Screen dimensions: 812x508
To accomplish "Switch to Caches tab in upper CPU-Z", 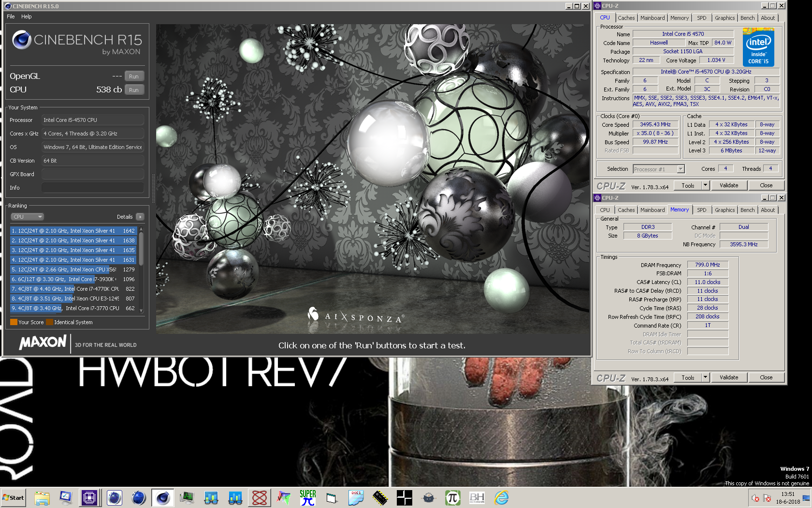I will coord(626,18).
